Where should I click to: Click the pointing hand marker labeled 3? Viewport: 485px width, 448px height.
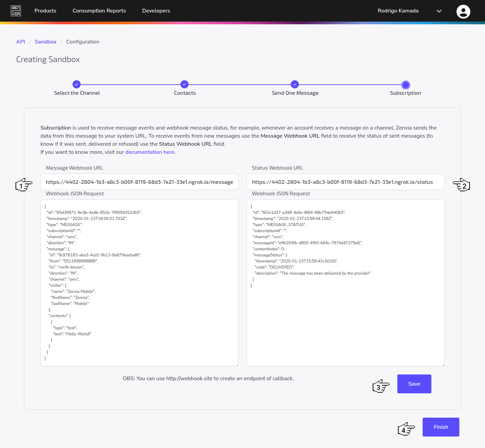[x=381, y=386]
